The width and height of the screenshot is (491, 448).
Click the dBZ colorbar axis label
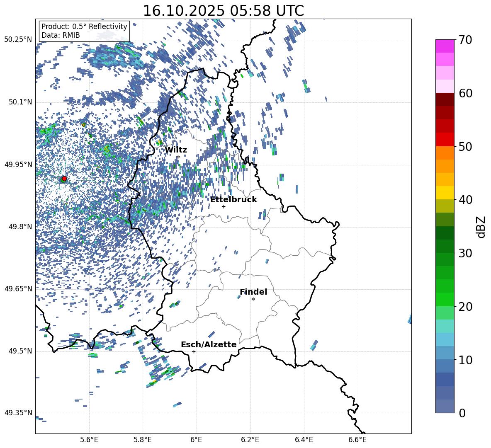[481, 227]
